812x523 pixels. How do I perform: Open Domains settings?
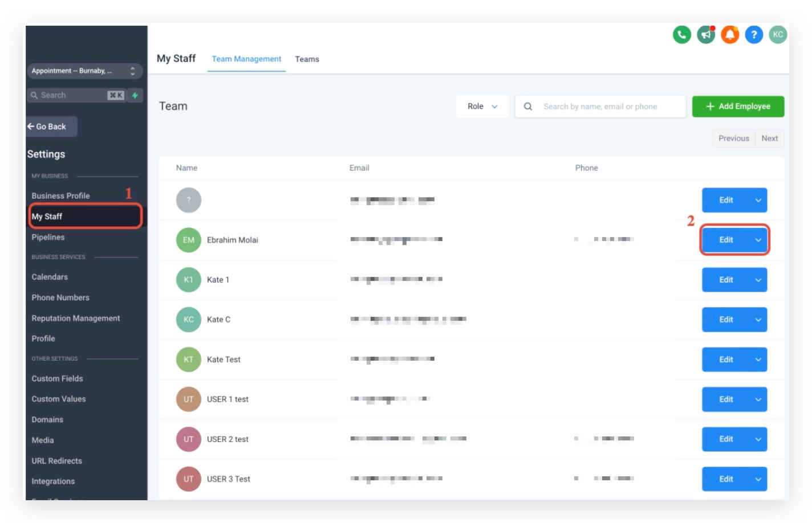tap(47, 419)
